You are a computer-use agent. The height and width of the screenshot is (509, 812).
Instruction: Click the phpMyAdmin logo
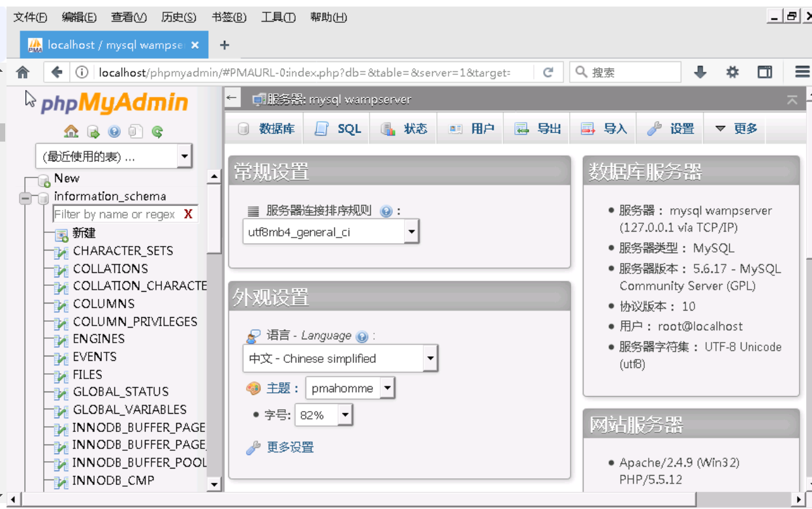point(115,103)
